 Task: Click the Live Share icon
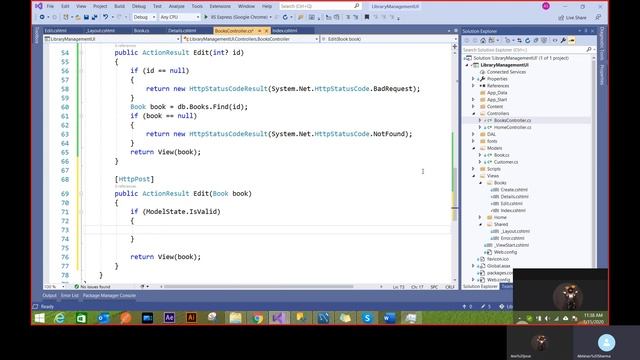coord(561,18)
